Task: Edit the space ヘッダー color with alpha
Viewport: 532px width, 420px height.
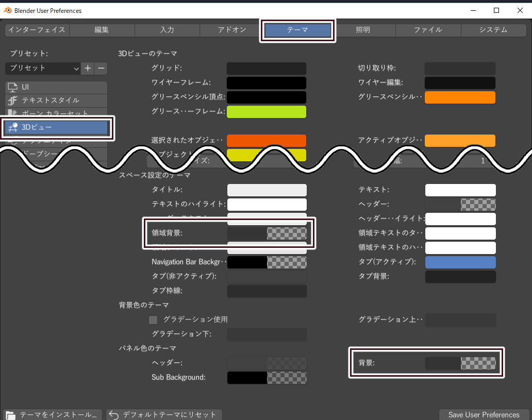Action: coord(460,205)
